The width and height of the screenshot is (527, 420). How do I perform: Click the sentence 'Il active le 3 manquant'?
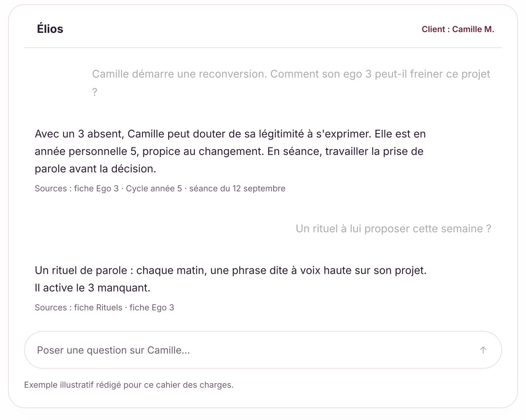point(92,288)
